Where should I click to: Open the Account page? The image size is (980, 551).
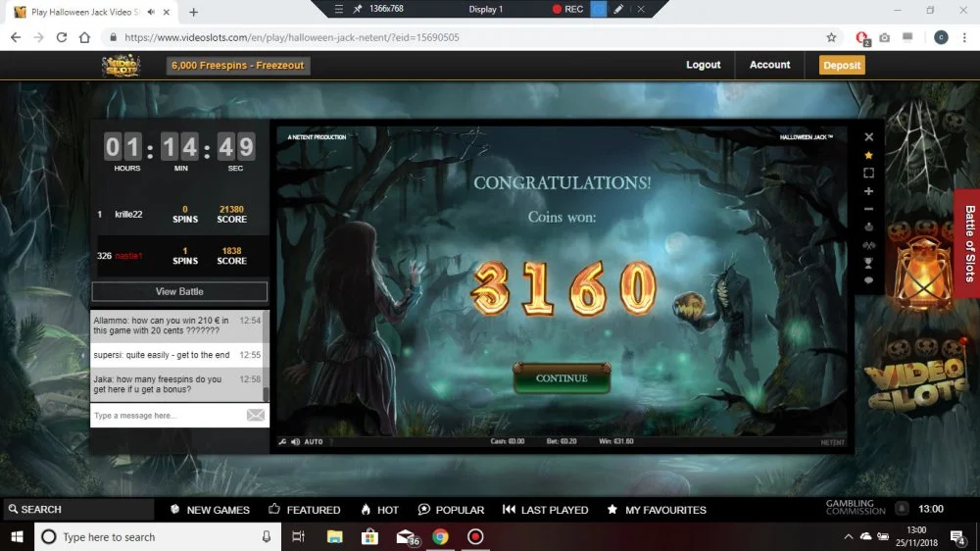(x=769, y=65)
